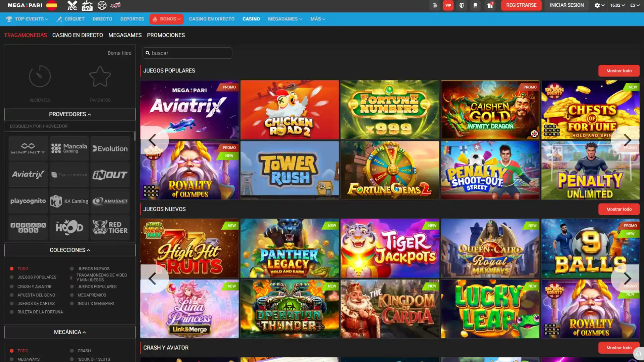The height and width of the screenshot is (362, 644).
Task: Show all Juegos Populares games
Action: [x=619, y=71]
